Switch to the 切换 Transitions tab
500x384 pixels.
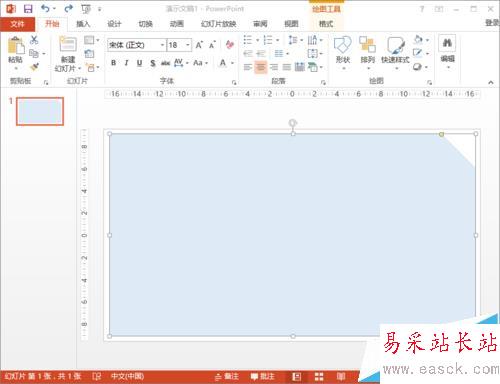(145, 24)
